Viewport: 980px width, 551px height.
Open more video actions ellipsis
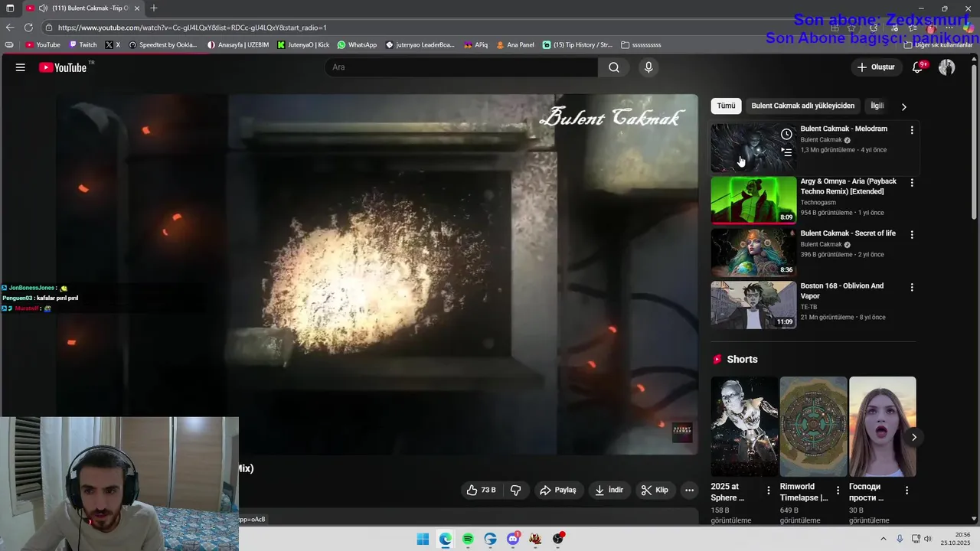click(x=689, y=490)
